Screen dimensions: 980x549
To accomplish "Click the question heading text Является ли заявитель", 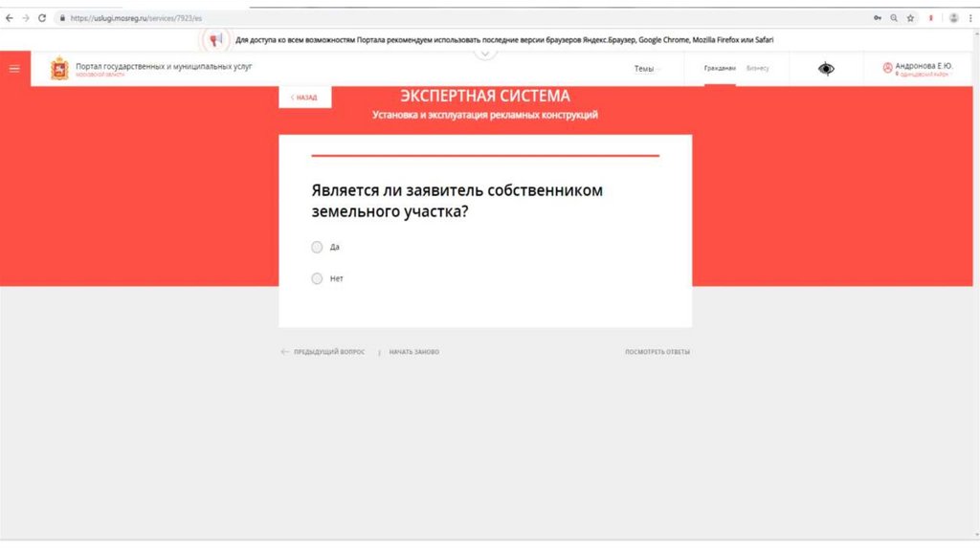I will tap(457, 201).
